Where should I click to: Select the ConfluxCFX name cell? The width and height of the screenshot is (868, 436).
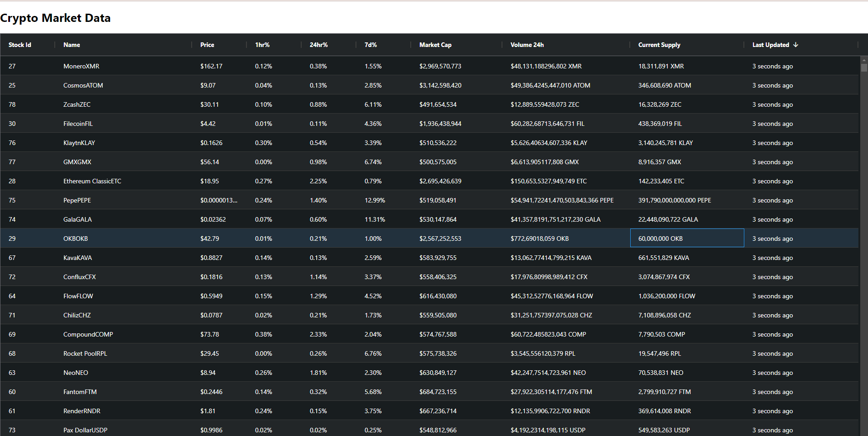point(124,277)
